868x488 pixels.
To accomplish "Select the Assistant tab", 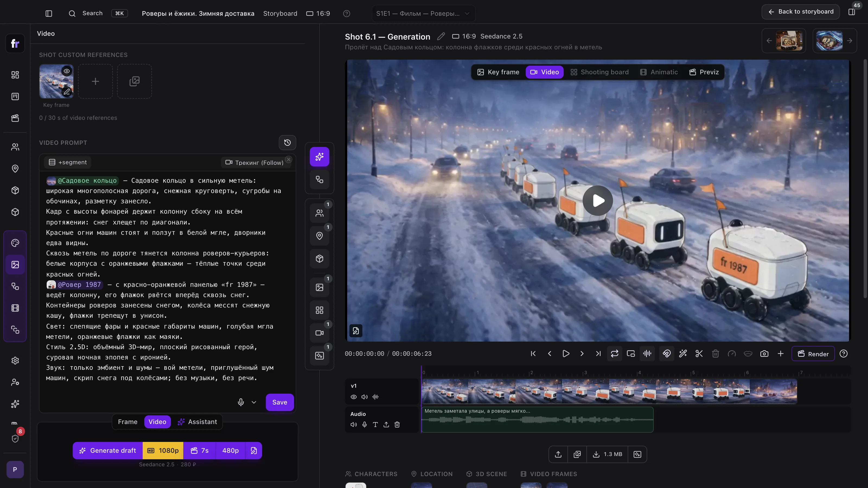I will [x=197, y=422].
